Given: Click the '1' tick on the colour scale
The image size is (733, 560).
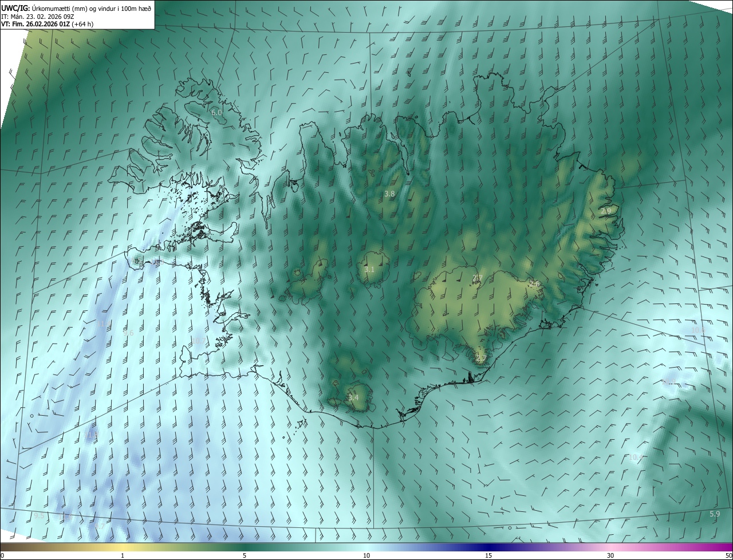Looking at the screenshot, I should 123,555.
